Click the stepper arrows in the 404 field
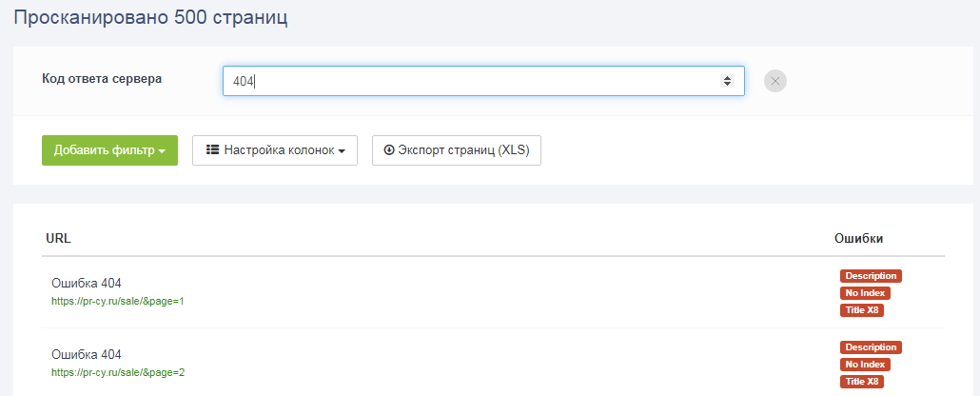 coord(727,81)
